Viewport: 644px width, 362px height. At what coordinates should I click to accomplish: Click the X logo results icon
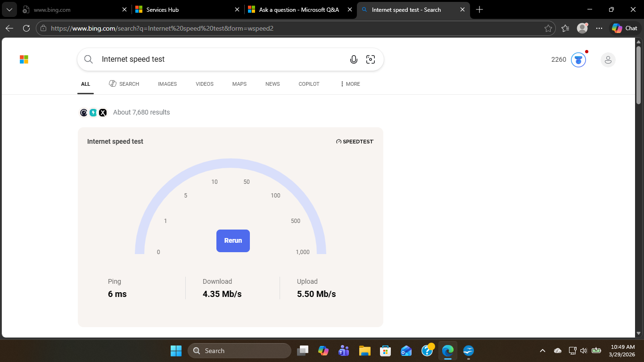pyautogui.click(x=103, y=113)
